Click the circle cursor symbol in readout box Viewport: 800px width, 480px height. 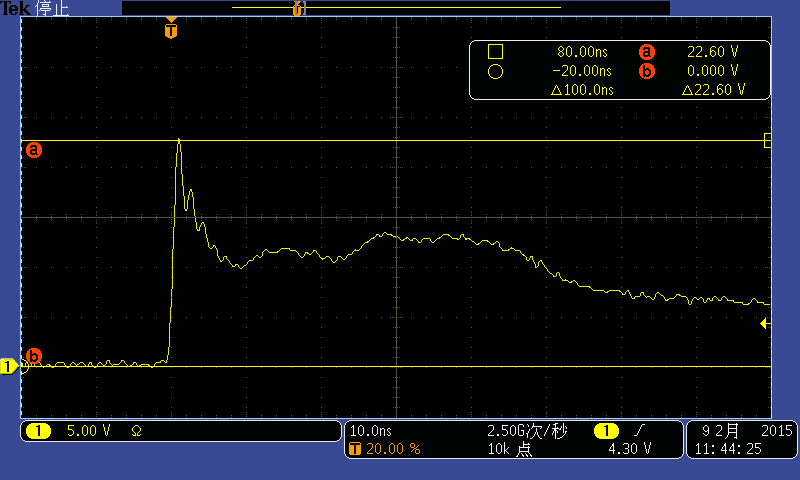pos(495,71)
